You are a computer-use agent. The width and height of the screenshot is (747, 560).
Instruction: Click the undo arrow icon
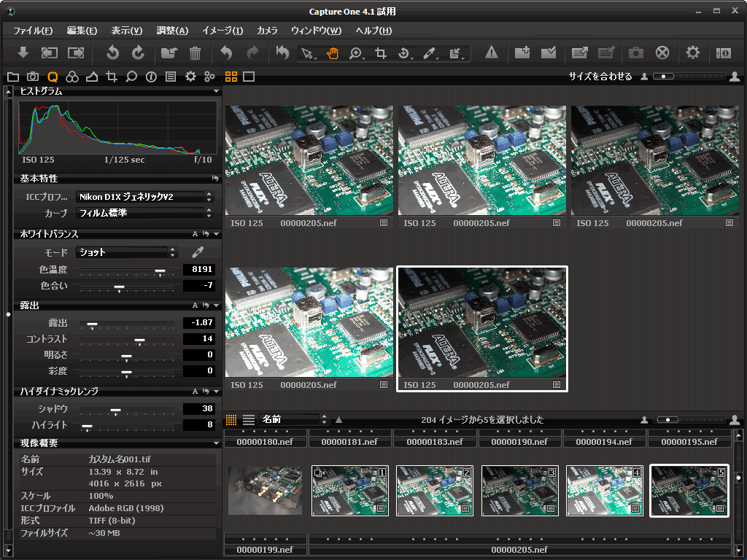coord(226,52)
